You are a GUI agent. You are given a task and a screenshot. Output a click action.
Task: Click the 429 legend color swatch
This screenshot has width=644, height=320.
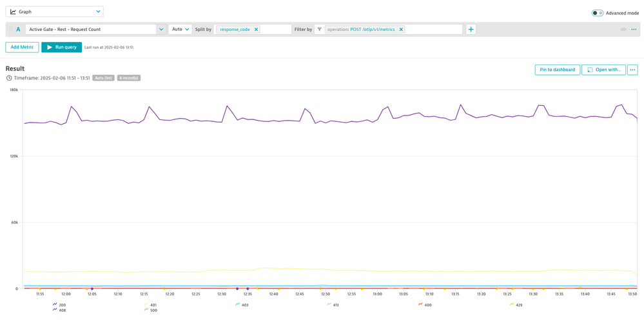[511, 305]
